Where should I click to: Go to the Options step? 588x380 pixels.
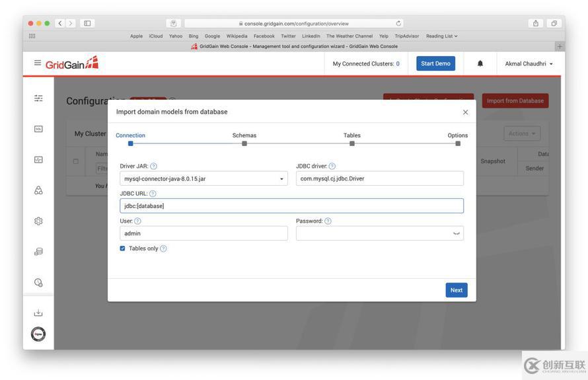click(457, 138)
